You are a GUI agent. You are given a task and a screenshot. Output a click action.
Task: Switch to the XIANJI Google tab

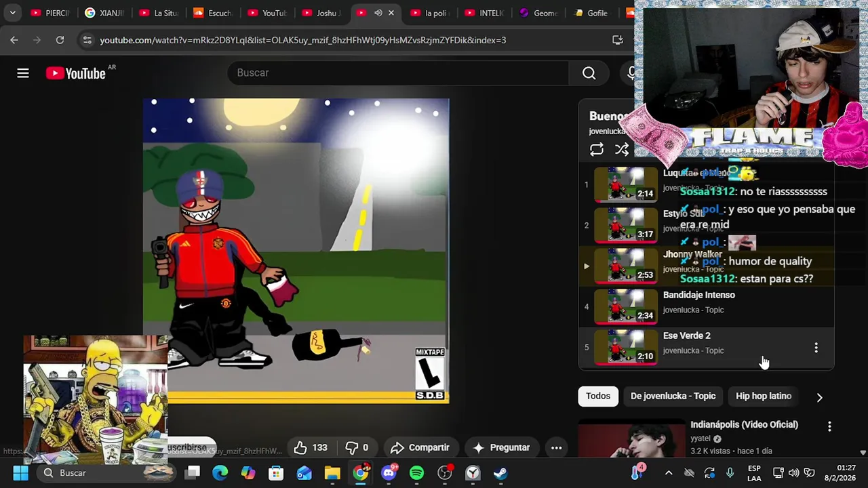(104, 13)
